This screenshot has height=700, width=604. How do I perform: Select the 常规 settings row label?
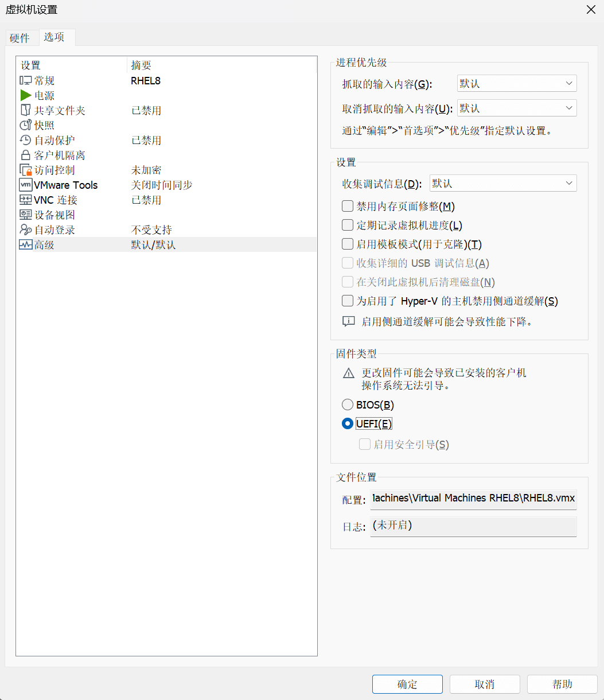pos(45,81)
